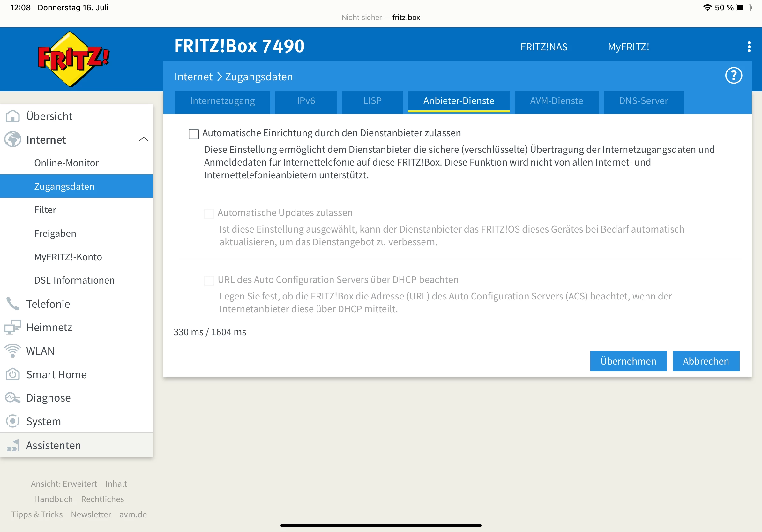Viewport: 762px width, 532px height.
Task: Open FRITZ!NAS from the header
Action: [x=544, y=47]
